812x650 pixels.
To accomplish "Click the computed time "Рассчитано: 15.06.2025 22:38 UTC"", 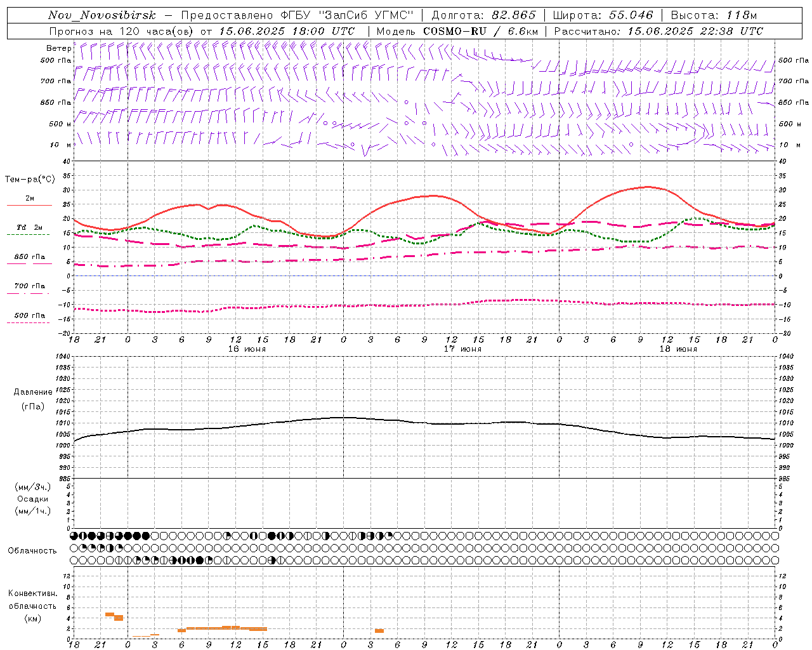I will click(x=658, y=31).
